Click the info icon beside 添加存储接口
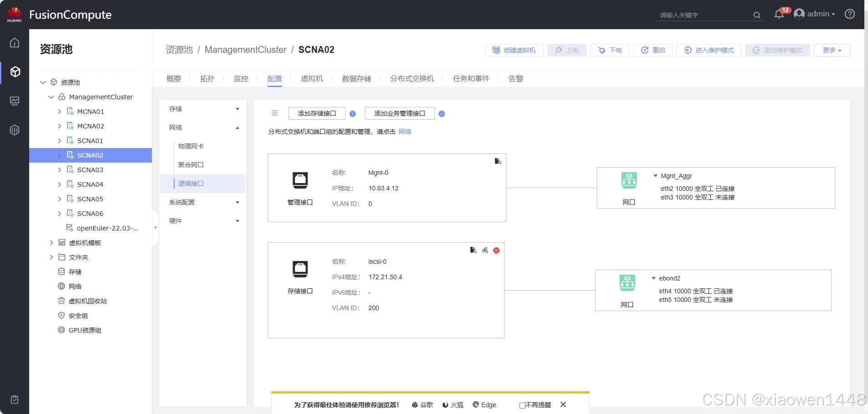Image resolution: width=868 pixels, height=414 pixels. [353, 114]
